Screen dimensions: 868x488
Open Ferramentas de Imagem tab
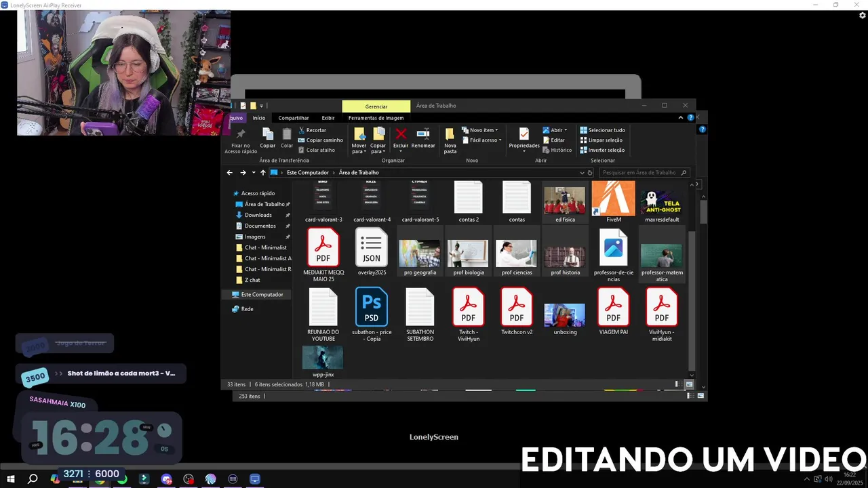(376, 118)
